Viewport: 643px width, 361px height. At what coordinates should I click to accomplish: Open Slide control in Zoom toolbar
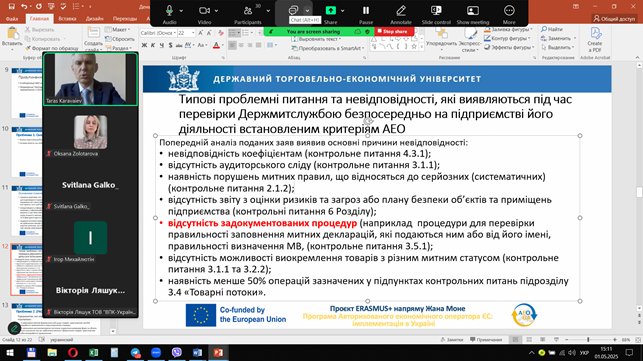tap(436, 11)
